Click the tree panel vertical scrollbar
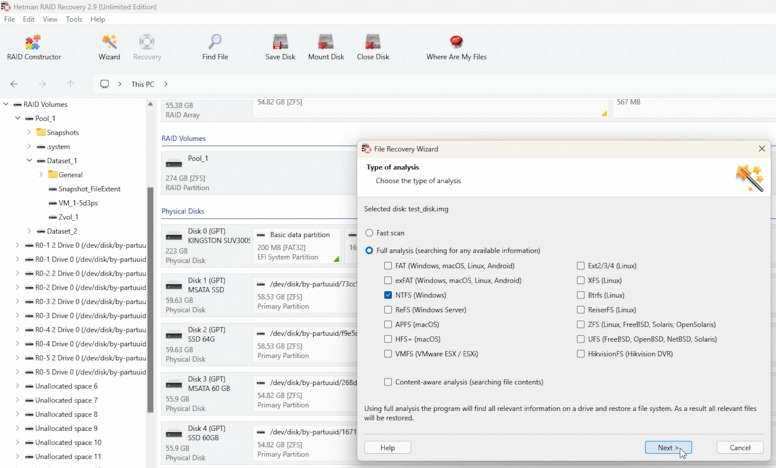 pyautogui.click(x=150, y=299)
